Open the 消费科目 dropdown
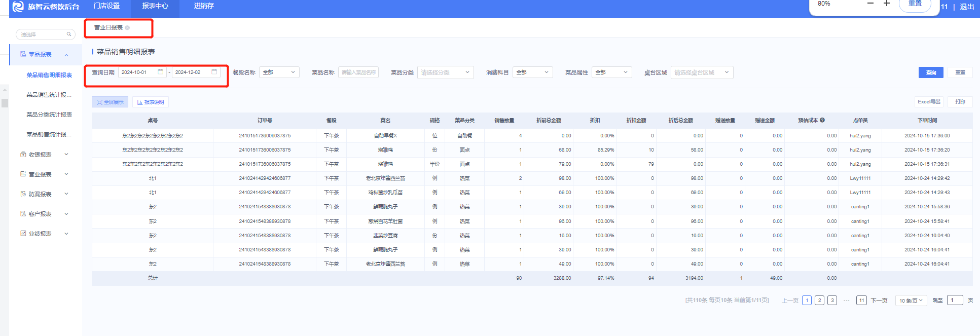The image size is (980, 336). click(x=533, y=72)
